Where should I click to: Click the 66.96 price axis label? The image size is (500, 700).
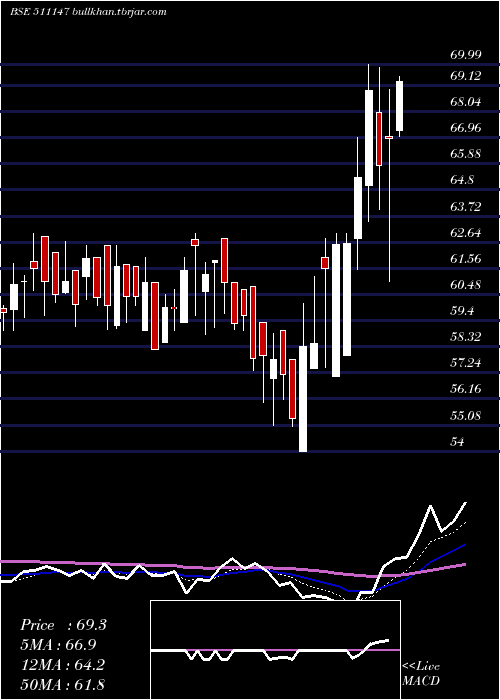[x=466, y=128]
